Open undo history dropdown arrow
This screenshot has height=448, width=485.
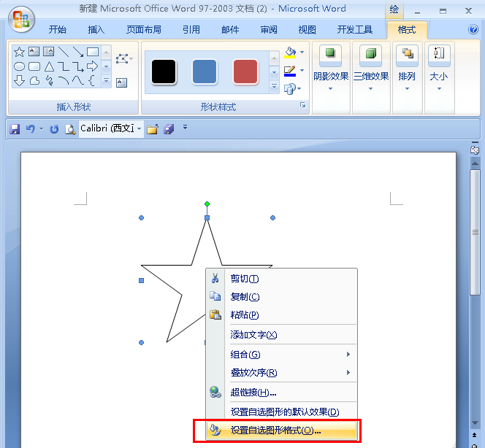pos(41,129)
